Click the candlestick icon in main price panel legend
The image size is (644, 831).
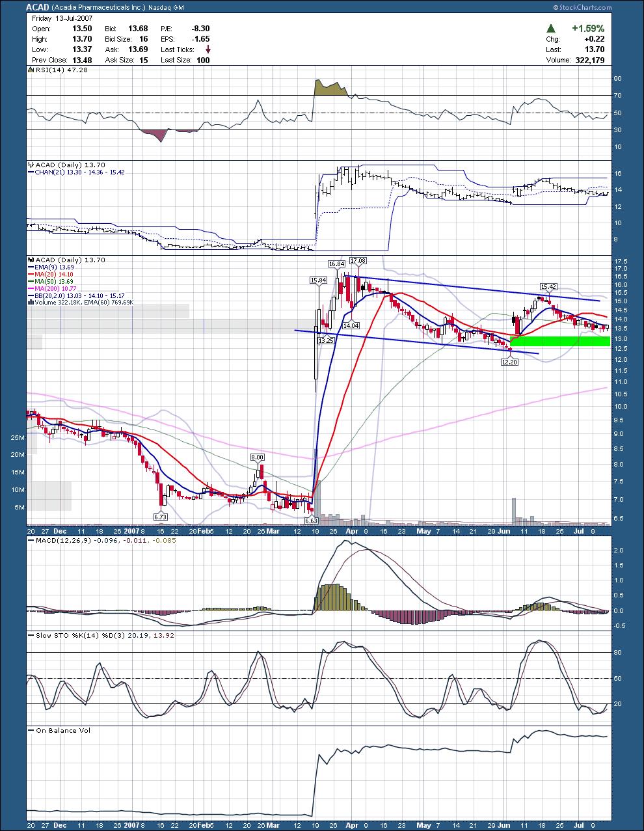(31, 260)
